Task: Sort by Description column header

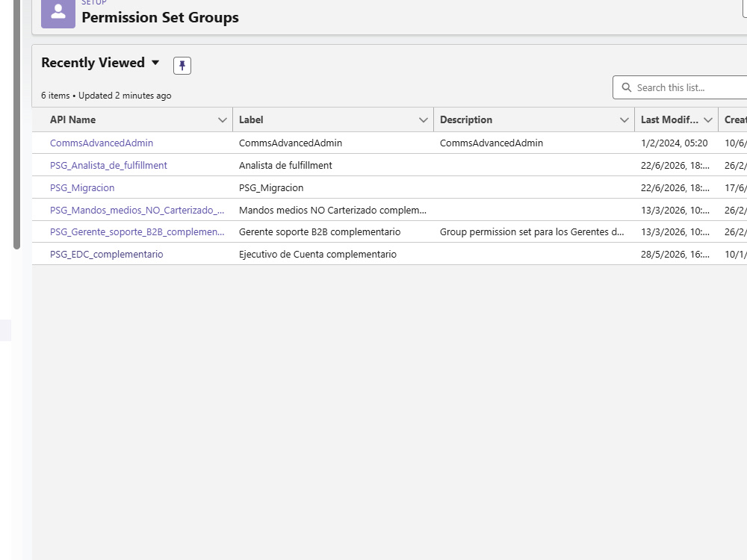Action: (x=466, y=120)
